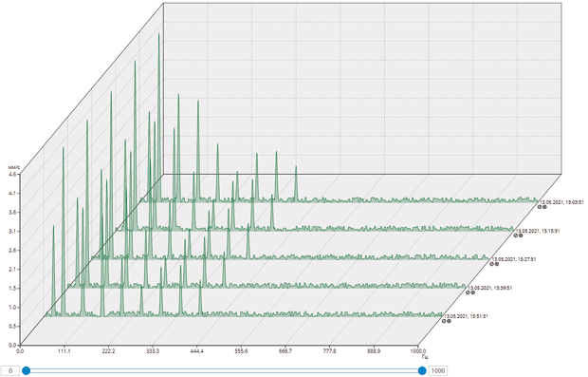The image size is (588, 377).
Task: Click the 3.1 amplitude axis tick label
Action: tap(12, 231)
